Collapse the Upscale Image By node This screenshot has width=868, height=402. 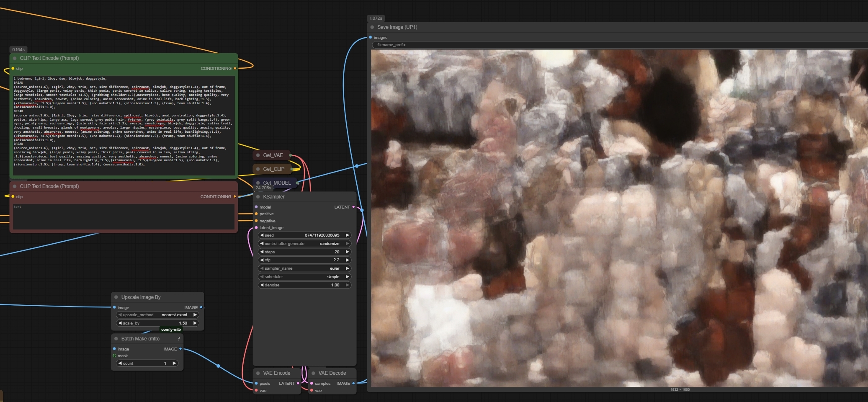click(116, 297)
